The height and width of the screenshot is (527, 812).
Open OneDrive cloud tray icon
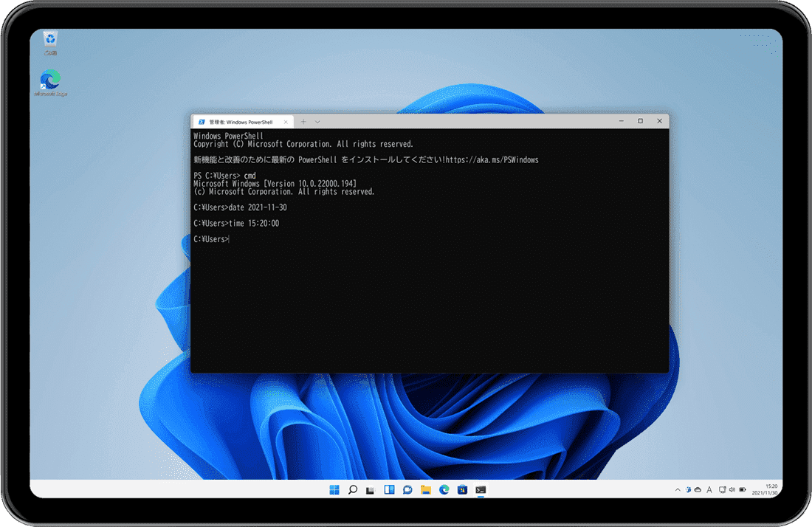click(x=698, y=490)
